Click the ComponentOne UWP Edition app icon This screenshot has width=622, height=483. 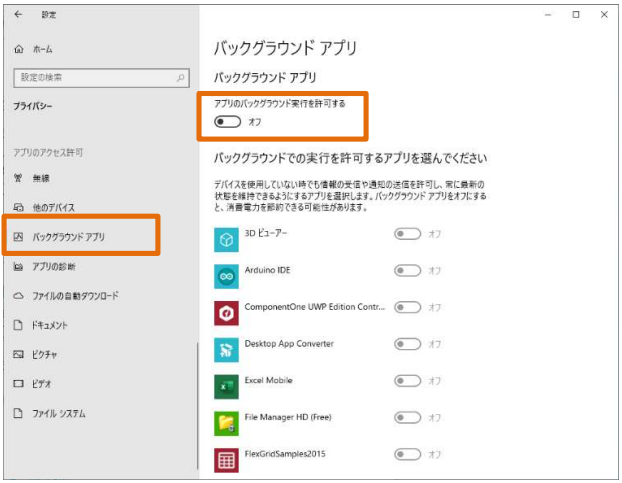(x=226, y=313)
